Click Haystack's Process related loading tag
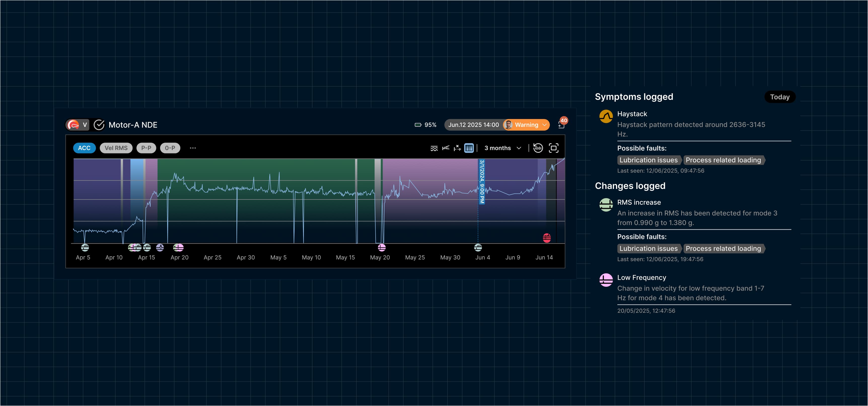 click(724, 160)
